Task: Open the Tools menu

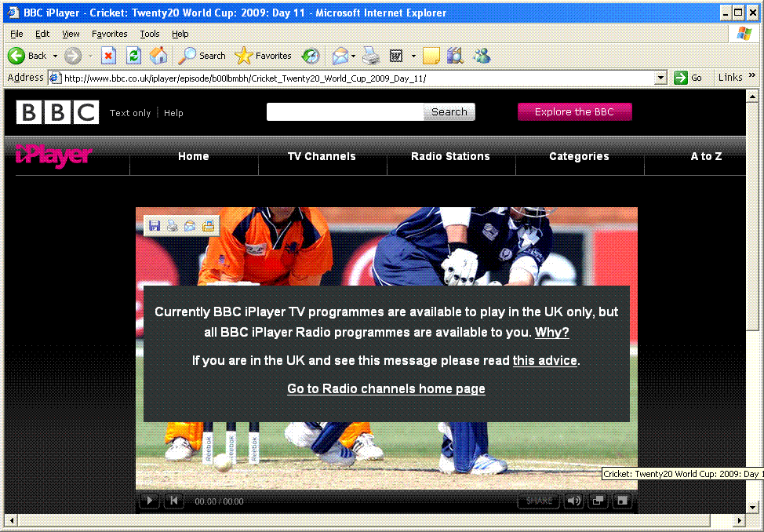Action: pos(149,34)
